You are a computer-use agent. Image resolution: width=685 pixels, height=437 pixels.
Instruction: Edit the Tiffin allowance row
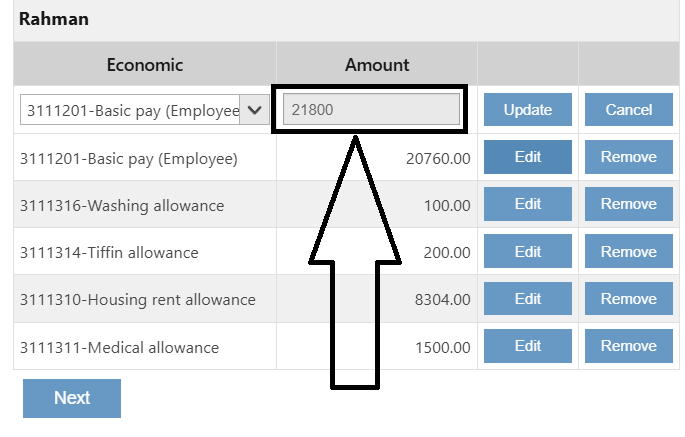(527, 252)
